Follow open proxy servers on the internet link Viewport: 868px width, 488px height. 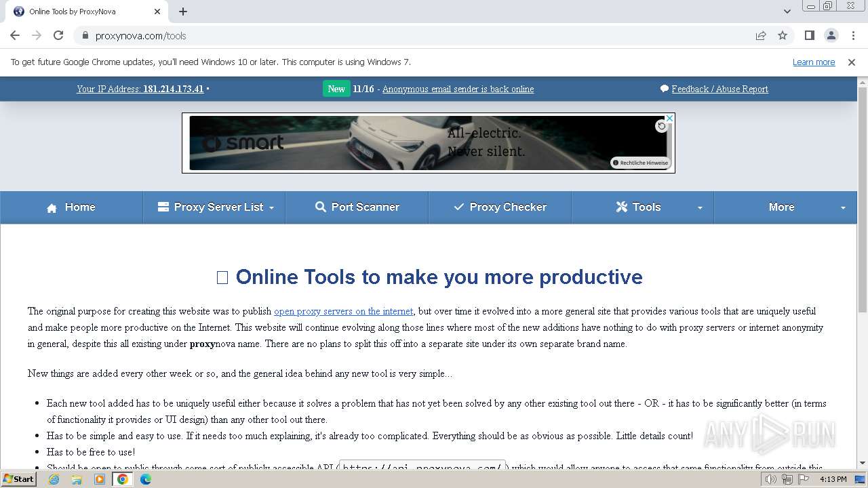(343, 311)
